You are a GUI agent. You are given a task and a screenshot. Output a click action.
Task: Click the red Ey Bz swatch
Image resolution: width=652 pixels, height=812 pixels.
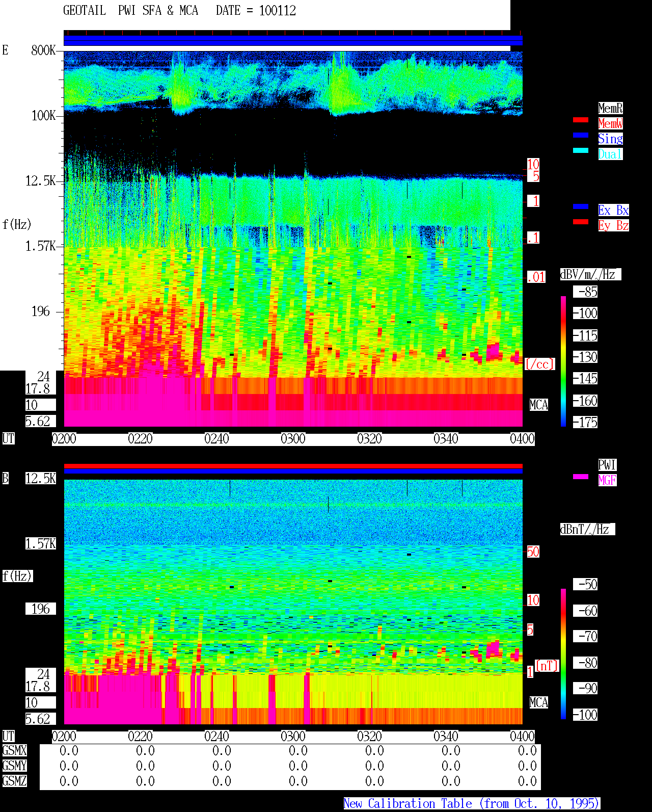click(581, 222)
